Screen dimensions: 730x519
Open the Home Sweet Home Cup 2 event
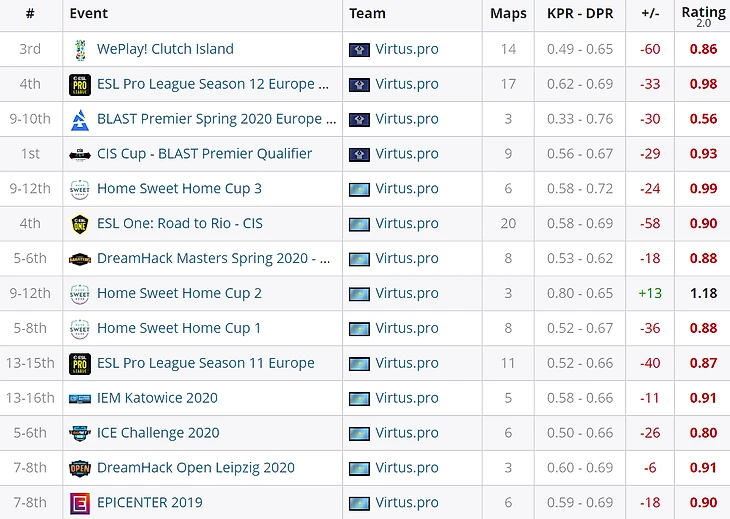[179, 293]
